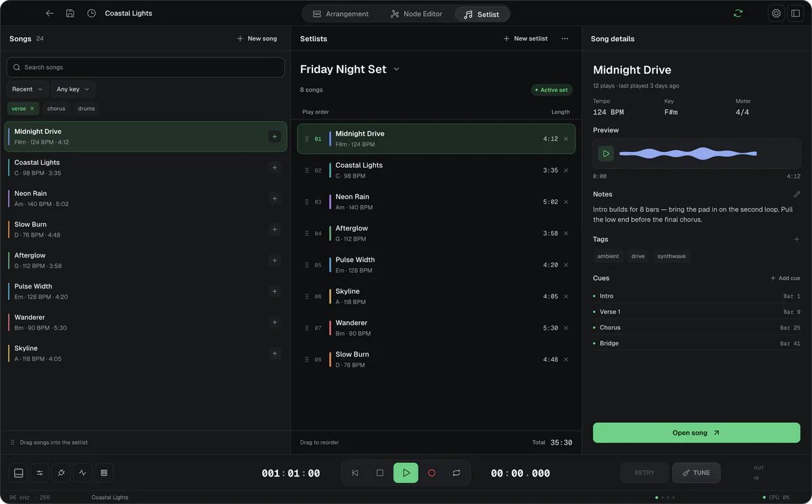This screenshot has width=812, height=504.
Task: Select Neon Rain in the setlist
Action: pos(436,202)
